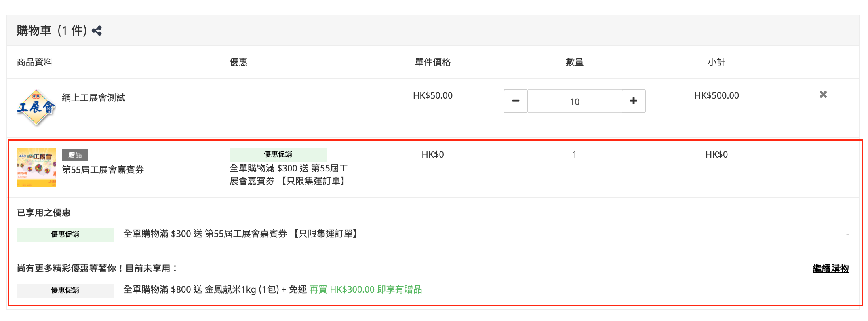Click the gift row promotion description text
This screenshot has width=868, height=321.
[289, 175]
